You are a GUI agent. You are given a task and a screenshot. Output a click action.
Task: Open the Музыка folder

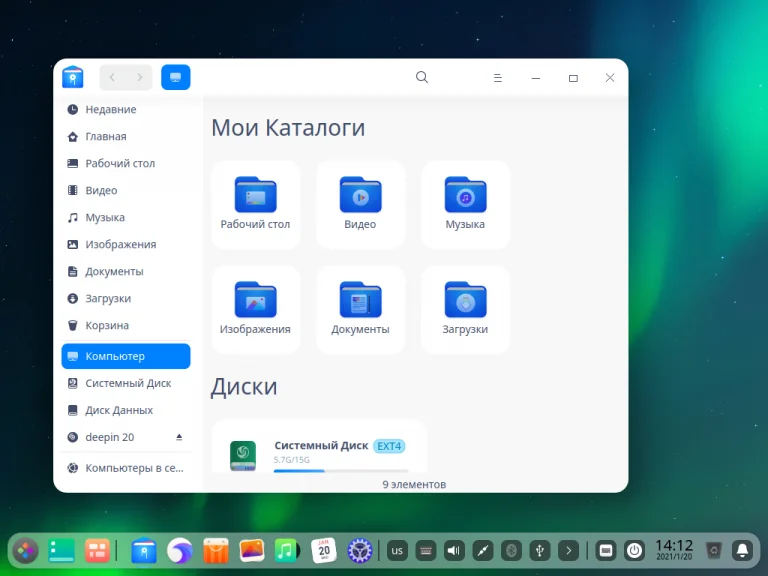[x=465, y=195]
